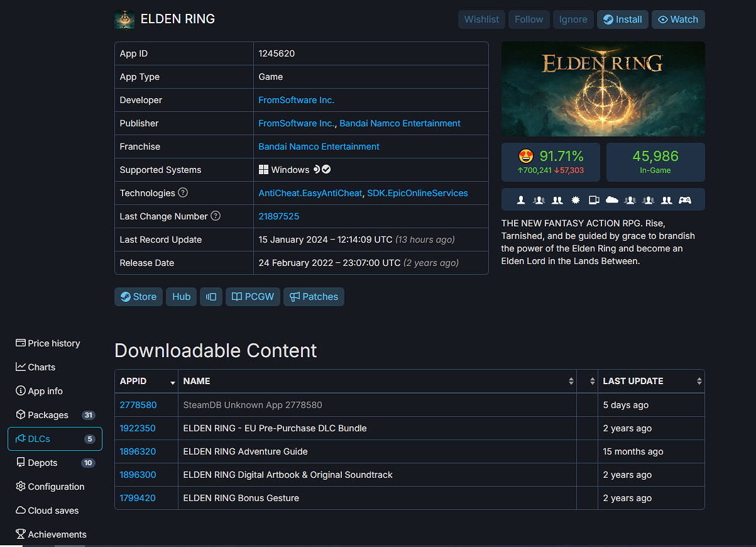Click the Elden Ring app icon beside title
756x547 pixels.
(x=124, y=19)
